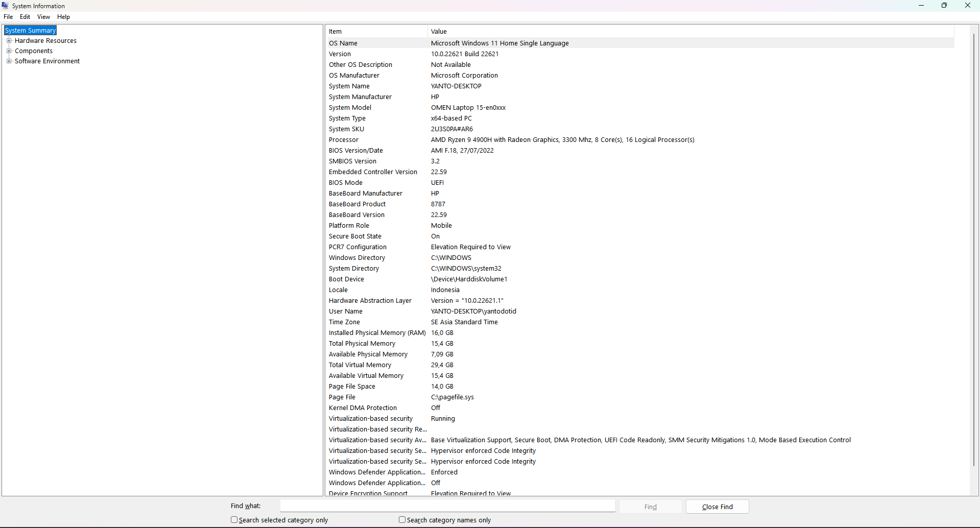This screenshot has height=528, width=980.
Task: Select the System Model row
Action: (640, 108)
